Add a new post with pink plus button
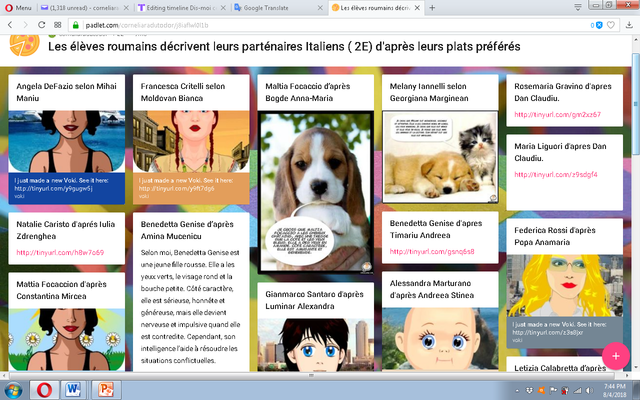The width and height of the screenshot is (640, 400). coord(616,356)
